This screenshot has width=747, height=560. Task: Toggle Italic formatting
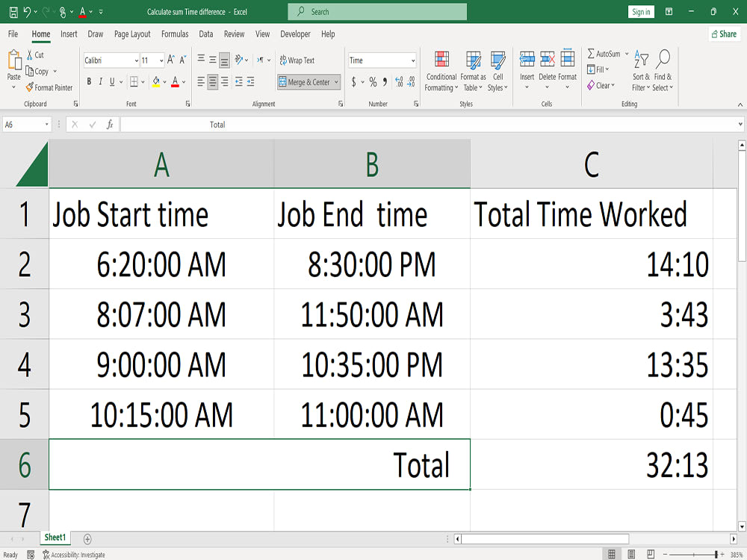pyautogui.click(x=101, y=82)
